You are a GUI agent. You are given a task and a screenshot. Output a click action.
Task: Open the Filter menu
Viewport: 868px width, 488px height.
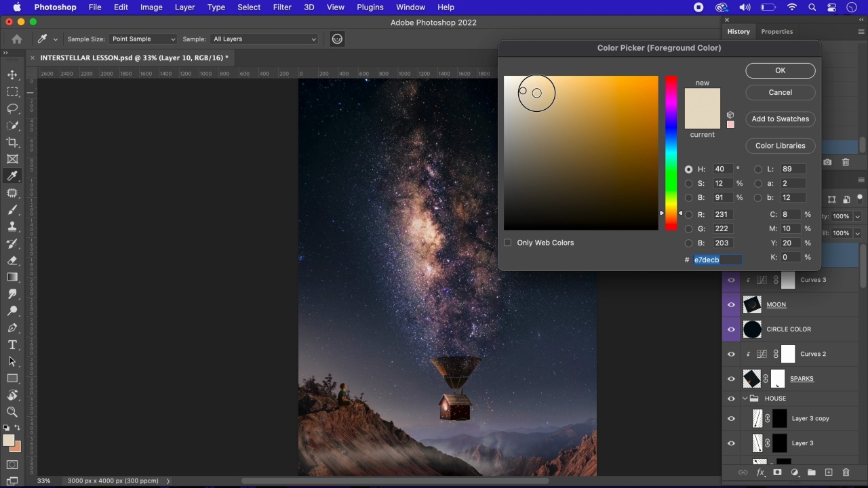click(282, 7)
